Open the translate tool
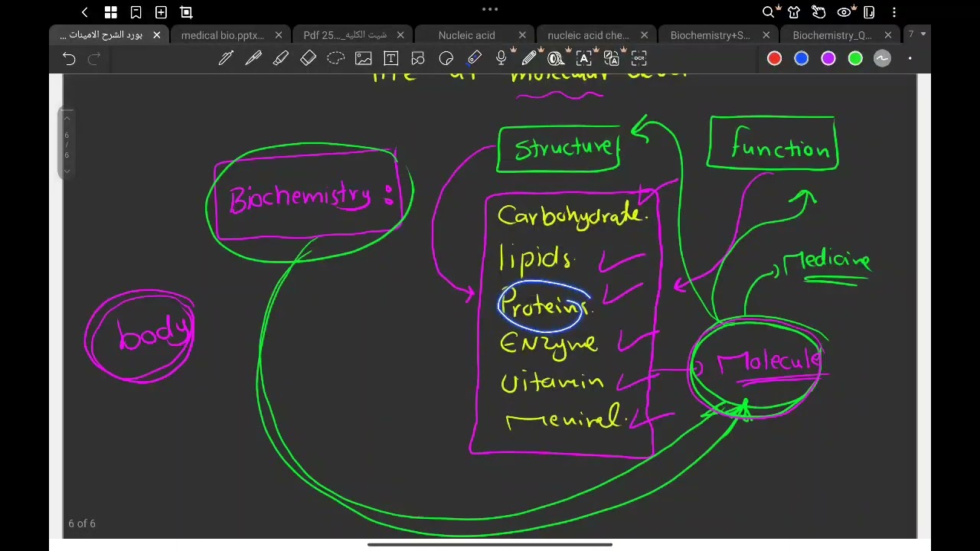The width and height of the screenshot is (980, 551). [612, 58]
